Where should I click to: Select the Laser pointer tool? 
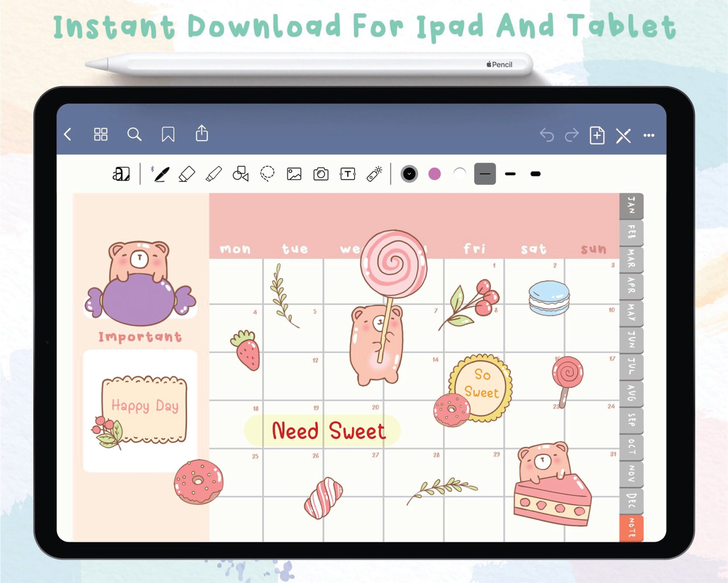(375, 174)
